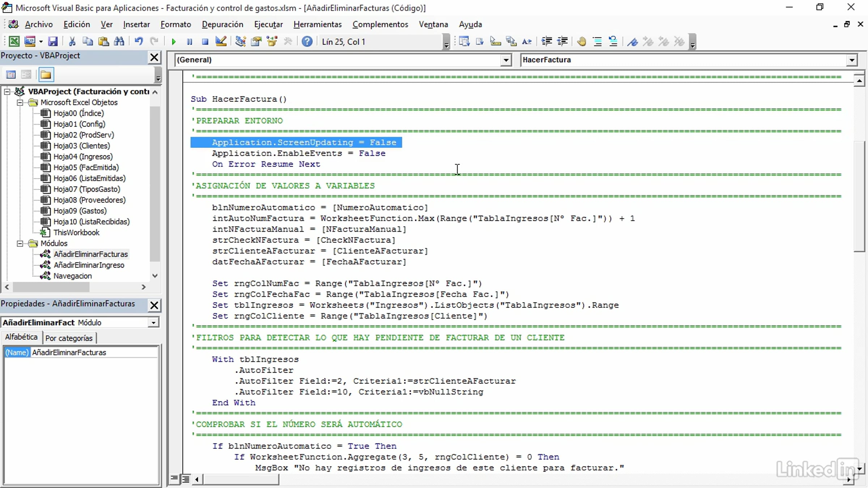Click List Constants icon in Edit toolbar
The height and width of the screenshot is (488, 868).
(480, 42)
